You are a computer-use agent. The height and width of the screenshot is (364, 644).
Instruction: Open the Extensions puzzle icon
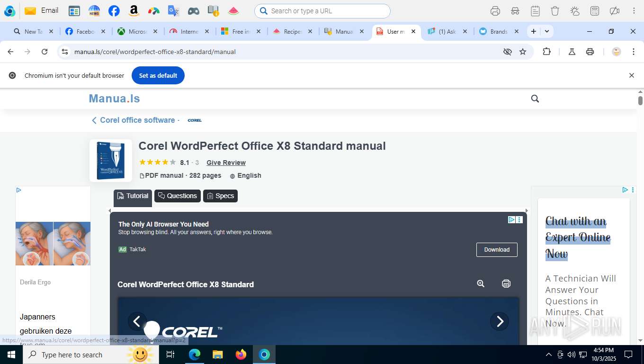coord(546,52)
